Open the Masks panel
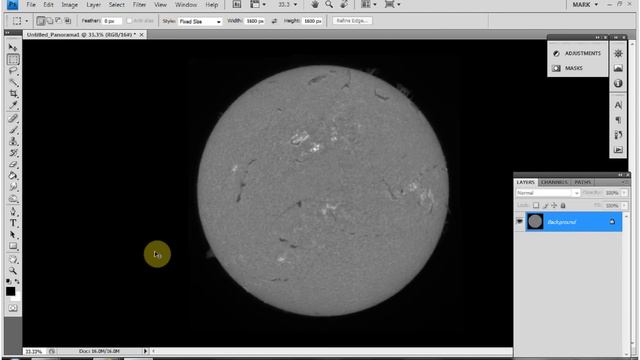Viewport: 640px width, 360px height. pyautogui.click(x=568, y=68)
